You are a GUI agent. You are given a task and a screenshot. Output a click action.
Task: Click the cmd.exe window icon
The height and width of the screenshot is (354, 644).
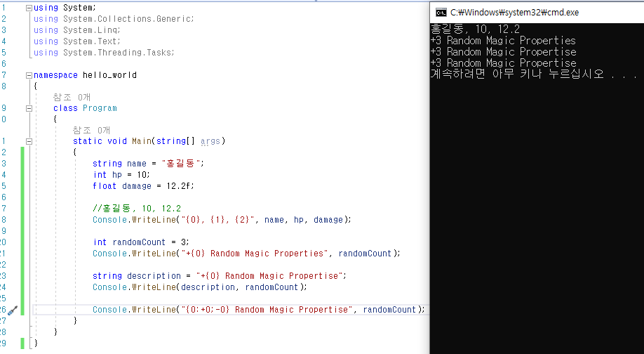click(441, 13)
